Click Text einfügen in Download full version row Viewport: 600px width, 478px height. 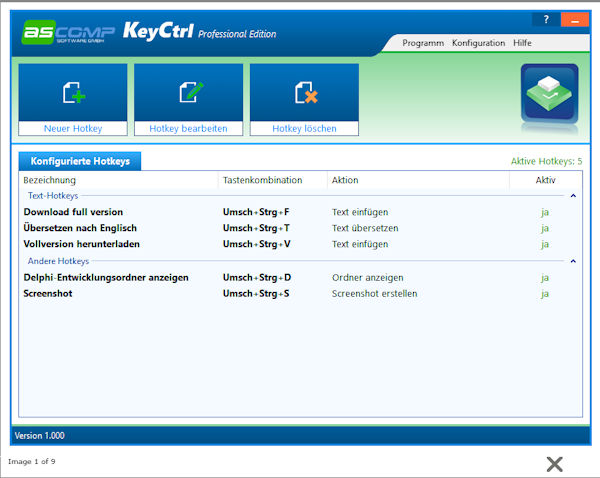pos(360,212)
